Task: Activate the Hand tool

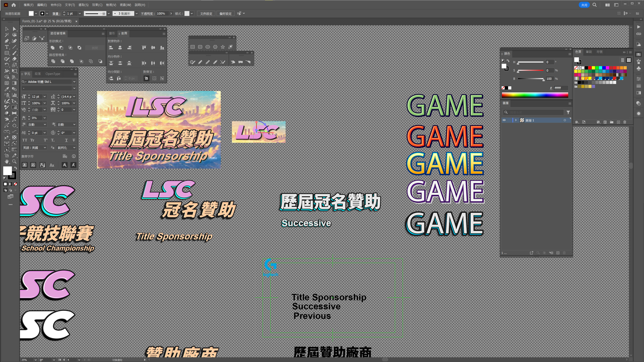Action: pos(7,161)
